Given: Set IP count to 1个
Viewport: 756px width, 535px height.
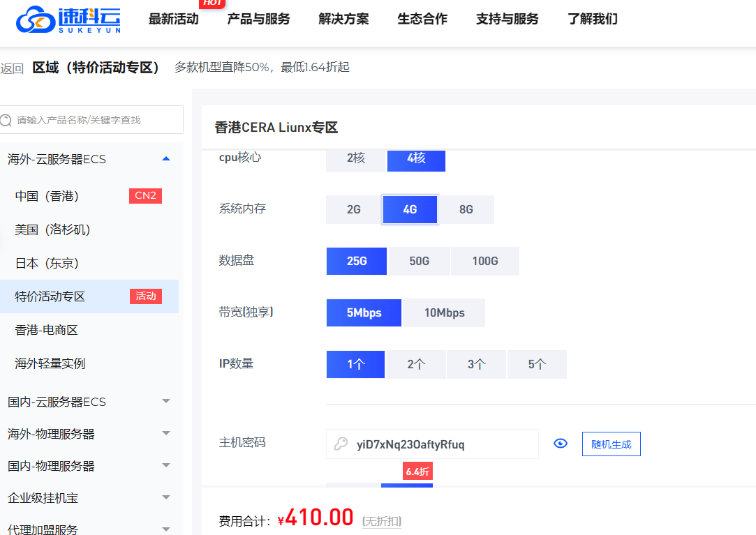Looking at the screenshot, I should click(x=355, y=364).
